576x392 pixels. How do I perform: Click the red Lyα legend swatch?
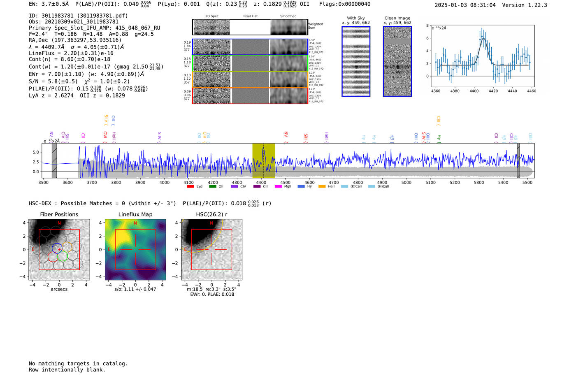190,186
